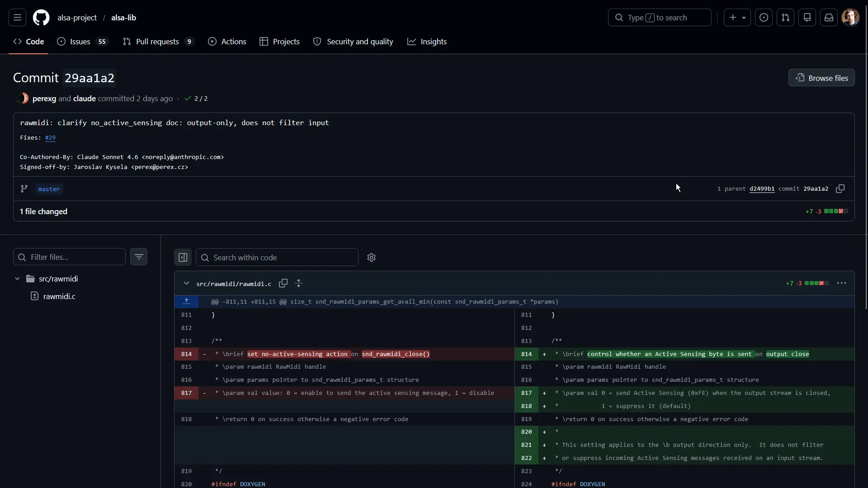Open the alsa-project organization link
This screenshot has height=488, width=868.
coord(77,18)
